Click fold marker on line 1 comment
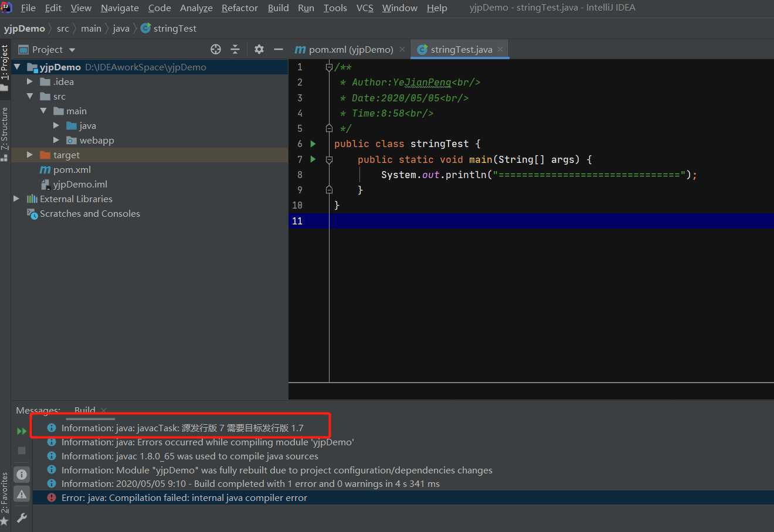The image size is (774, 532). (x=329, y=67)
